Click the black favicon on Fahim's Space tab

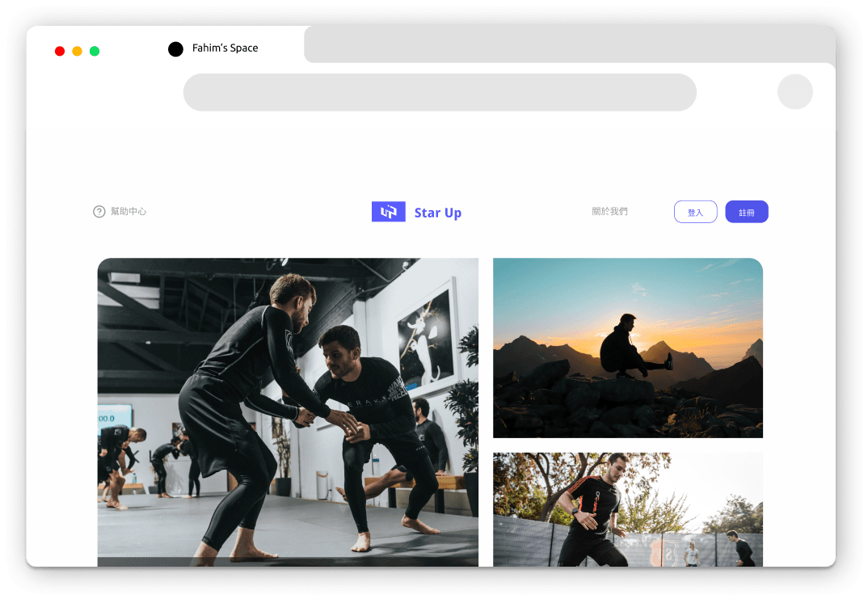pos(175,49)
